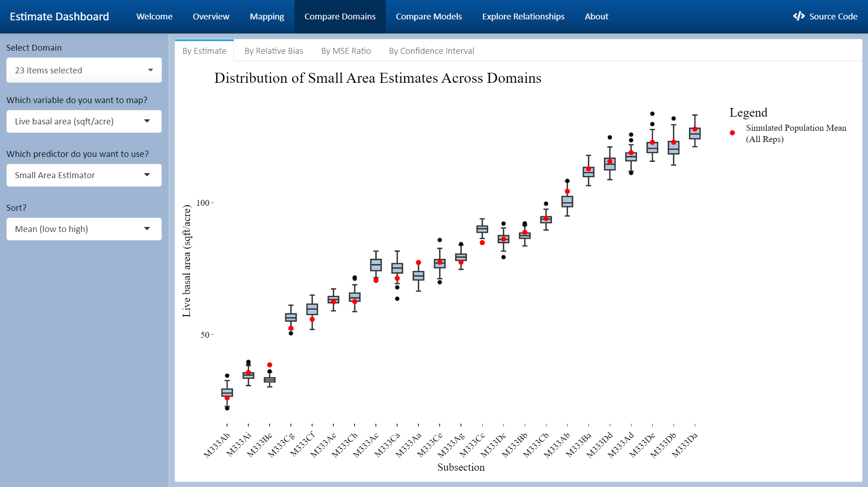Image resolution: width=868 pixels, height=487 pixels.
Task: Click the x-axis label M333Ah
Action: click(217, 445)
